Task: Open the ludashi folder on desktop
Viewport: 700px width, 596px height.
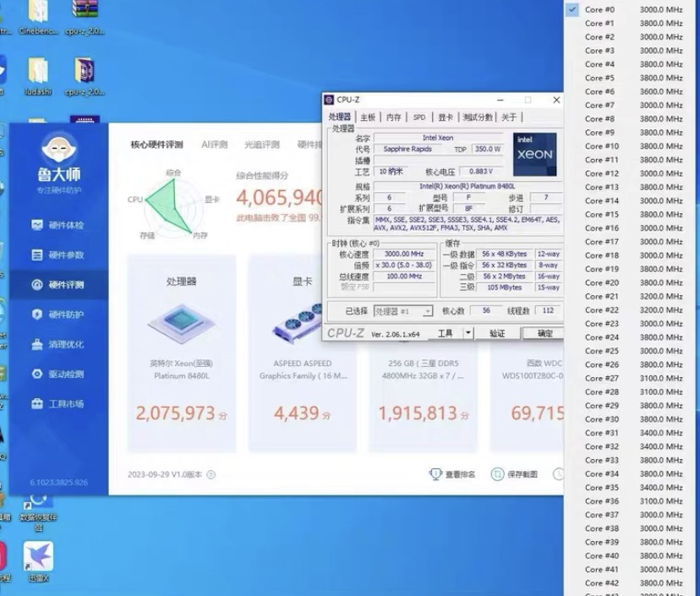Action: coord(38,76)
